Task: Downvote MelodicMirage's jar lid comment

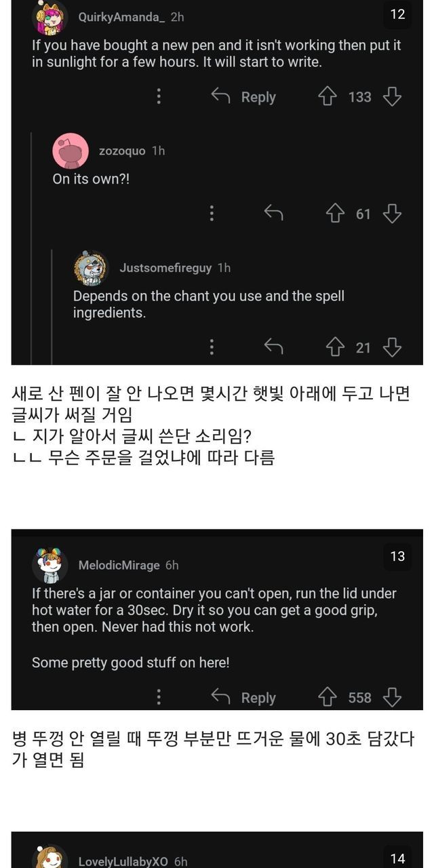Action: click(x=392, y=698)
